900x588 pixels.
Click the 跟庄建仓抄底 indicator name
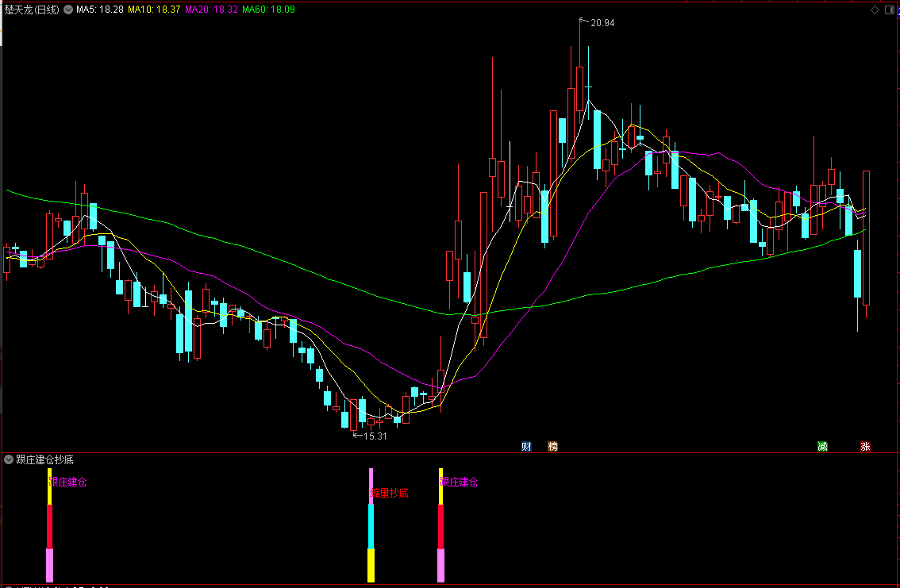click(x=44, y=459)
